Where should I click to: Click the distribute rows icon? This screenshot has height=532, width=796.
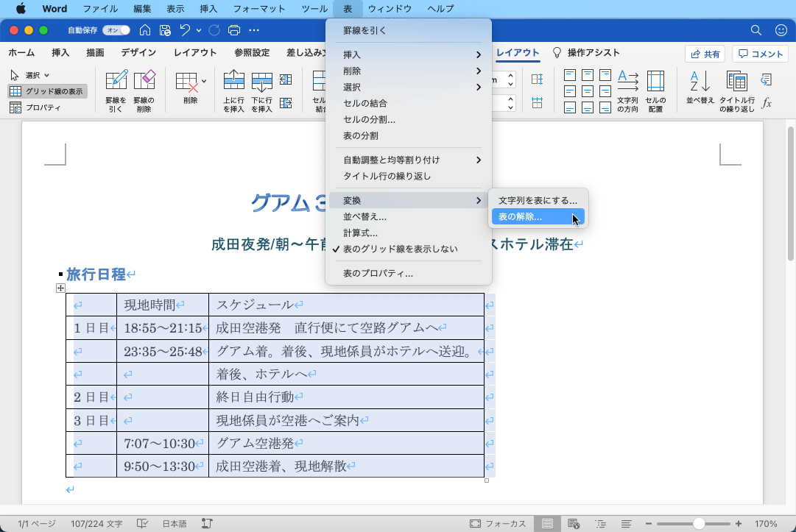537,79
